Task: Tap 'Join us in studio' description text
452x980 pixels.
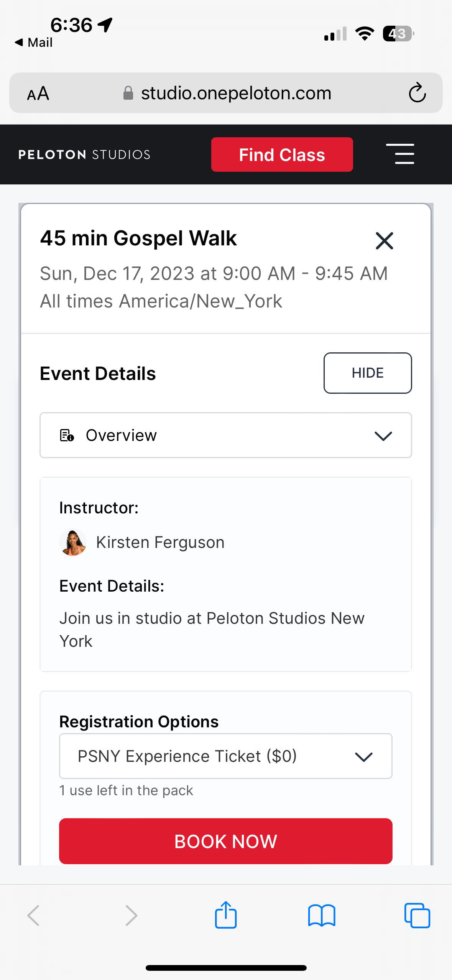Action: [212, 630]
